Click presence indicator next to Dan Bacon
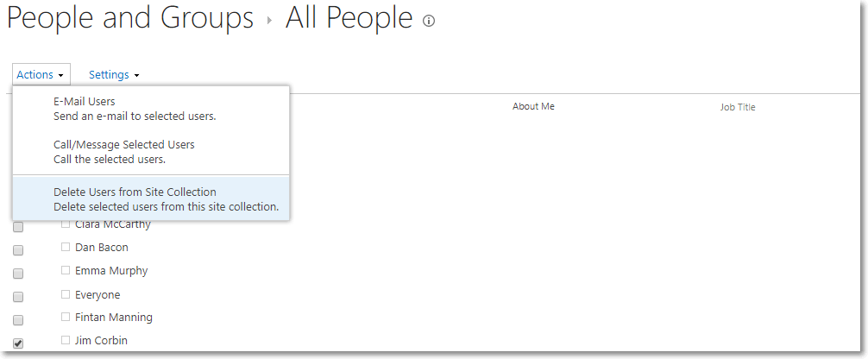The image size is (868, 359). click(x=66, y=247)
